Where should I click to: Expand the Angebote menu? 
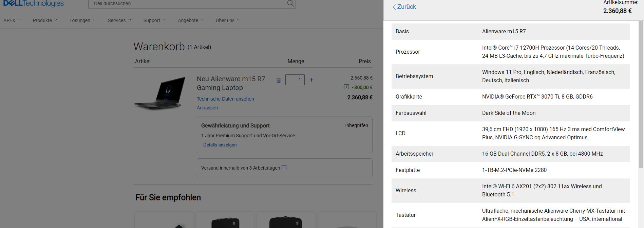191,20
